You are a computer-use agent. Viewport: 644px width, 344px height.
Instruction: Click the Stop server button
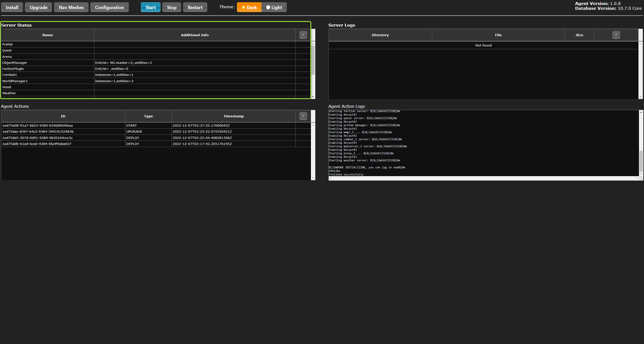pos(172,7)
